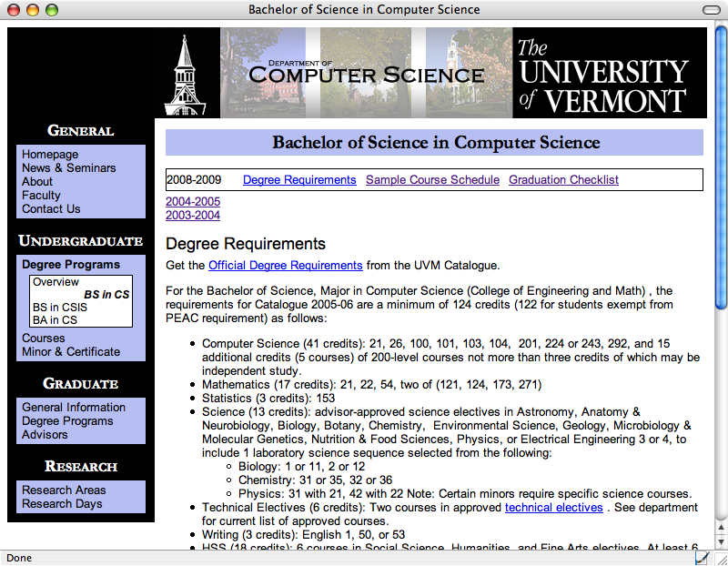Image resolution: width=728 pixels, height=566 pixels.
Task: Click the scroll up arrow
Action: (721, 528)
